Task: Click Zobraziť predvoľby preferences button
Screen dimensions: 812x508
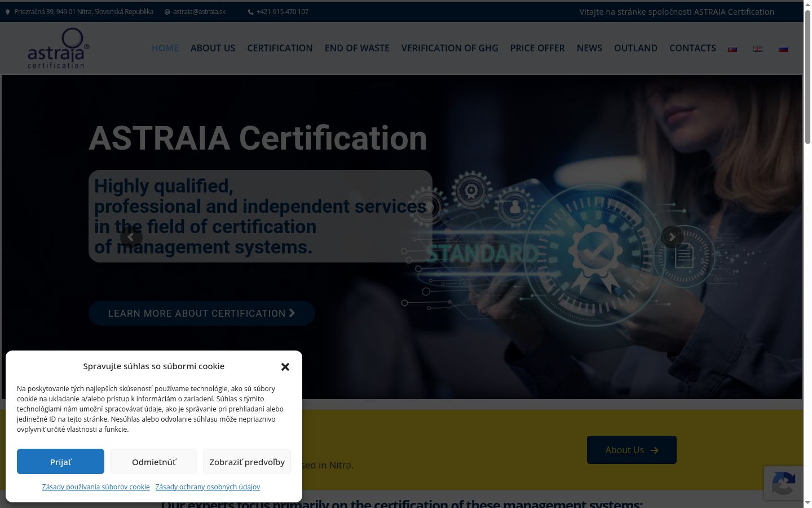Action: (x=247, y=462)
